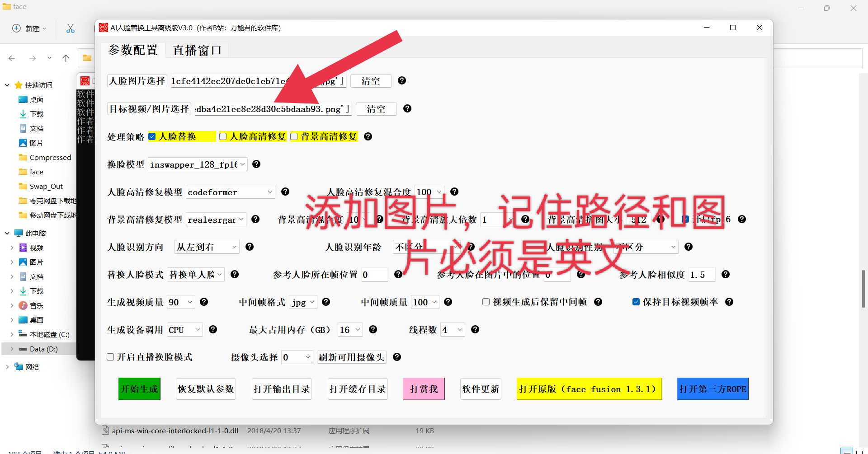Click 打开输出目录 button

click(282, 389)
